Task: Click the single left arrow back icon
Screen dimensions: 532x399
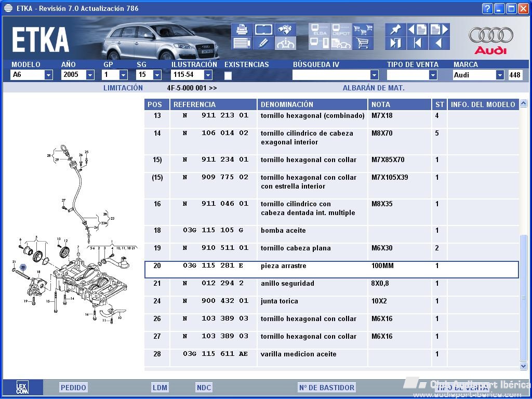Action: pos(439,43)
